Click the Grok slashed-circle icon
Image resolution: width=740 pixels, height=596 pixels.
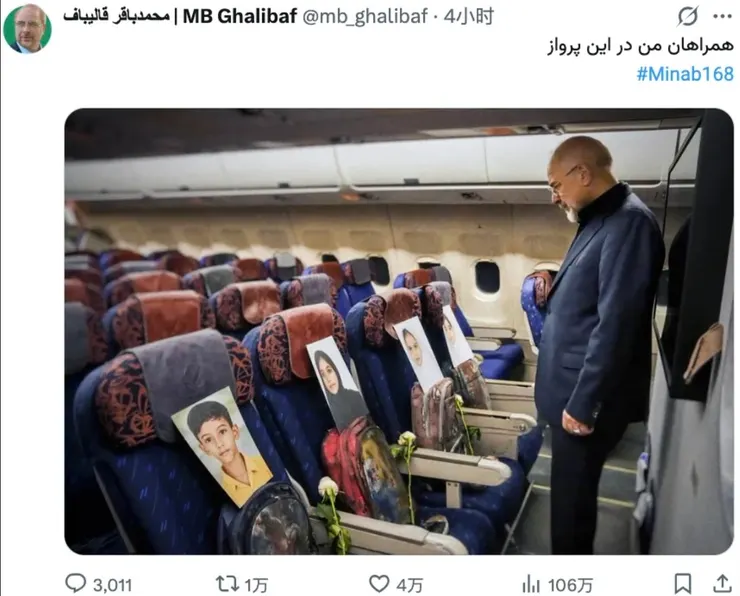(688, 17)
